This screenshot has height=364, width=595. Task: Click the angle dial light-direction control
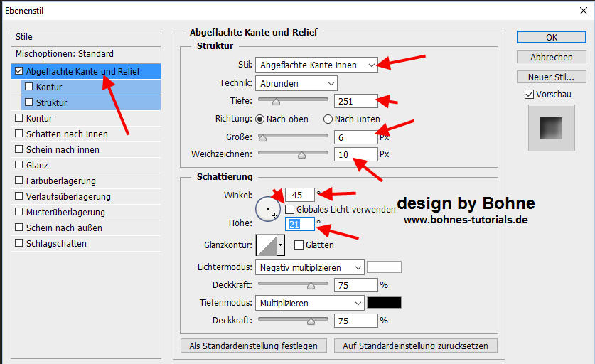[x=268, y=209]
